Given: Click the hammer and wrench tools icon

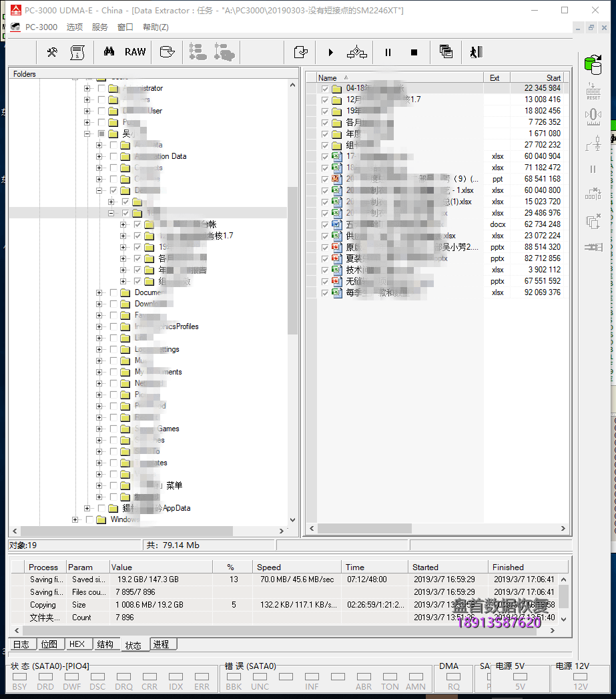Looking at the screenshot, I should [52, 52].
